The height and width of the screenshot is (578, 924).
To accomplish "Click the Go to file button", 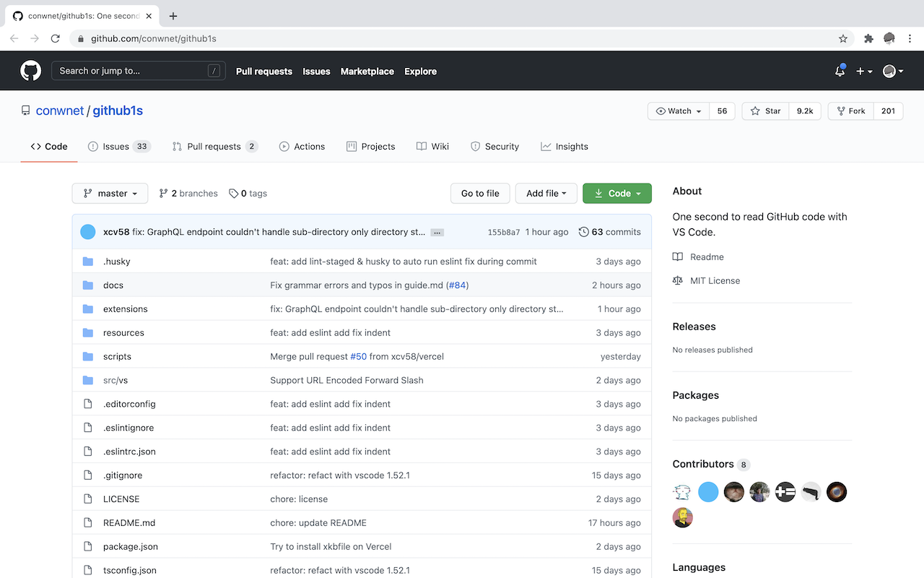I will (x=479, y=193).
